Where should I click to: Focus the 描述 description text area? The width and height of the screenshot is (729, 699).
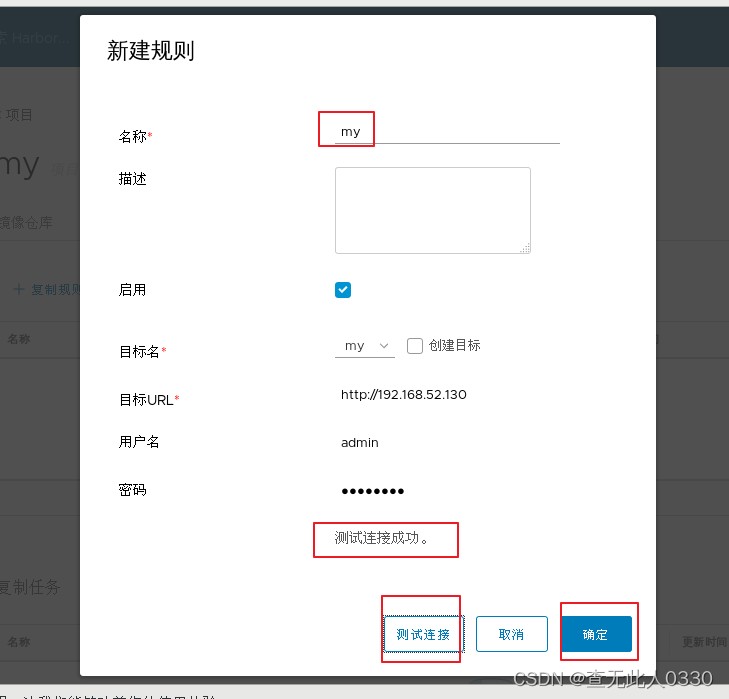point(432,210)
